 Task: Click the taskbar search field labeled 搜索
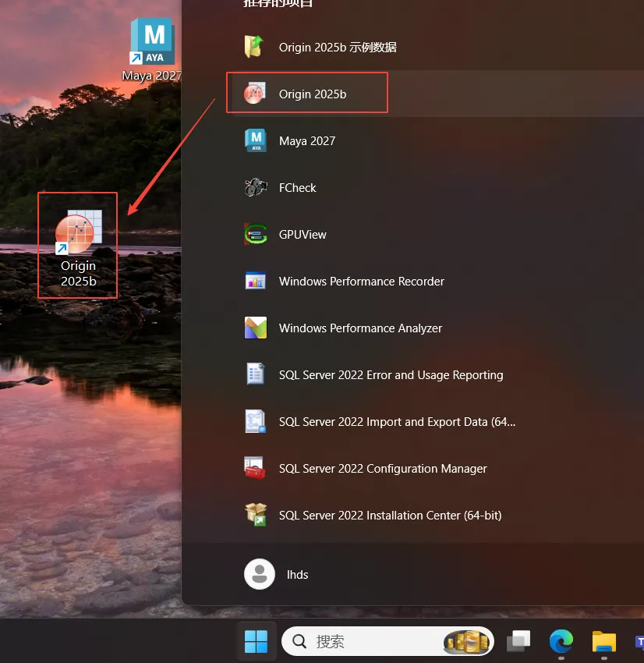coord(387,641)
